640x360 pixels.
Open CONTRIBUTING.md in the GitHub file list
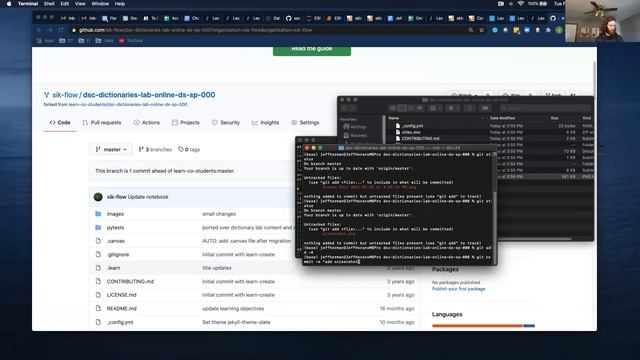130,281
